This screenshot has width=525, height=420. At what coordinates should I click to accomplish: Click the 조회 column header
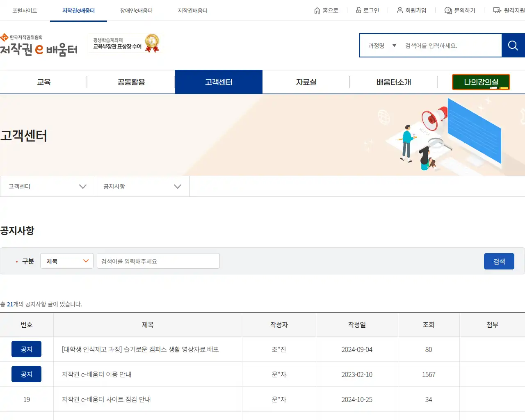coord(429,325)
